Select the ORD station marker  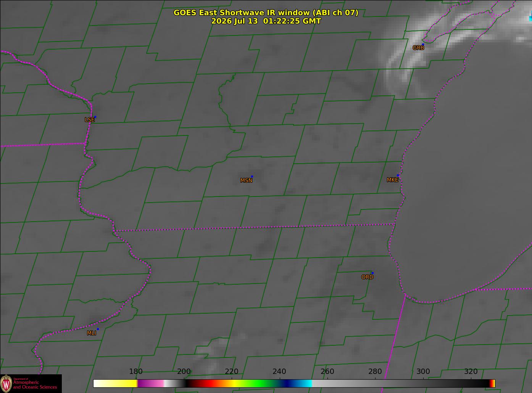click(x=372, y=273)
